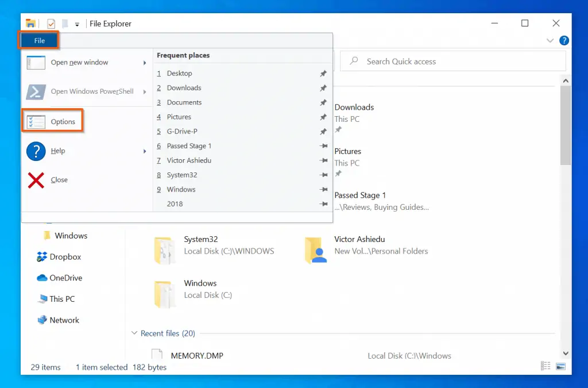The width and height of the screenshot is (588, 388).
Task: Expand the Open Windows PowerShell submenu arrow
Action: [145, 91]
